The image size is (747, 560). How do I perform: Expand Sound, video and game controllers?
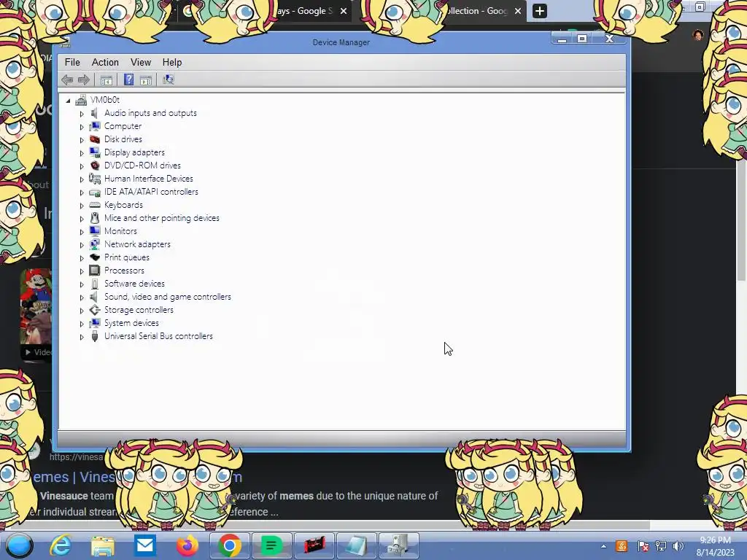coord(82,297)
